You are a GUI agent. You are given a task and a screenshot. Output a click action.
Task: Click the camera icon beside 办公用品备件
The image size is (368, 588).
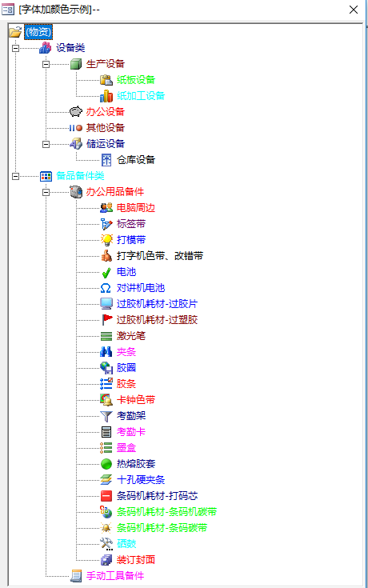click(76, 192)
